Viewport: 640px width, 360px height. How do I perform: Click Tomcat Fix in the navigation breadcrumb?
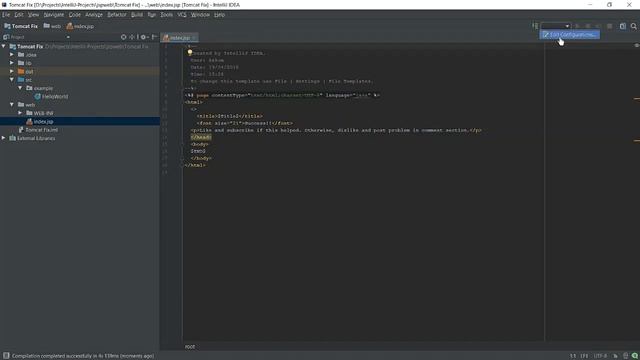(x=21, y=26)
